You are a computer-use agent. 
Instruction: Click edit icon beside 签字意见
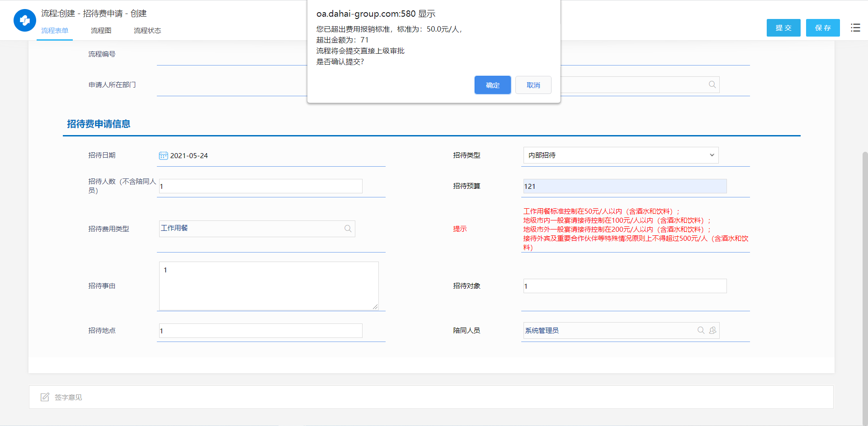point(45,397)
